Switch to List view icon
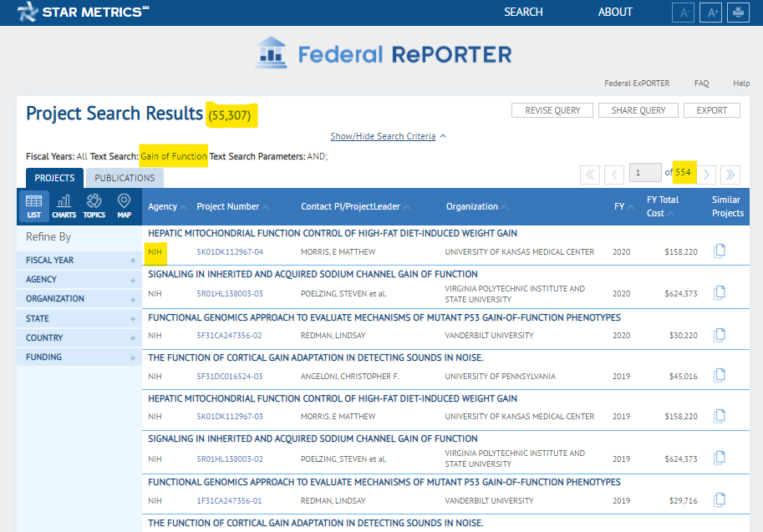 (34, 206)
